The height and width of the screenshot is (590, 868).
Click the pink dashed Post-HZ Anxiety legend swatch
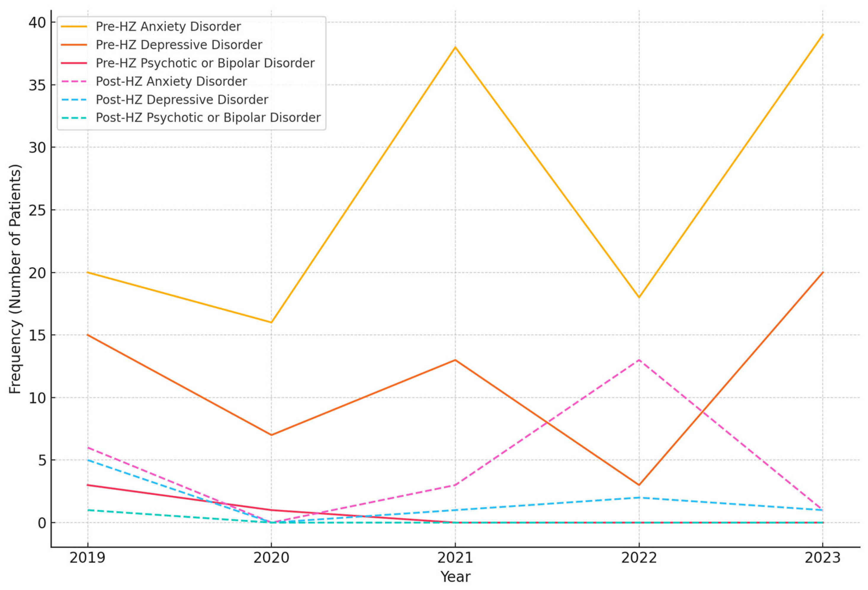pyautogui.click(x=74, y=81)
